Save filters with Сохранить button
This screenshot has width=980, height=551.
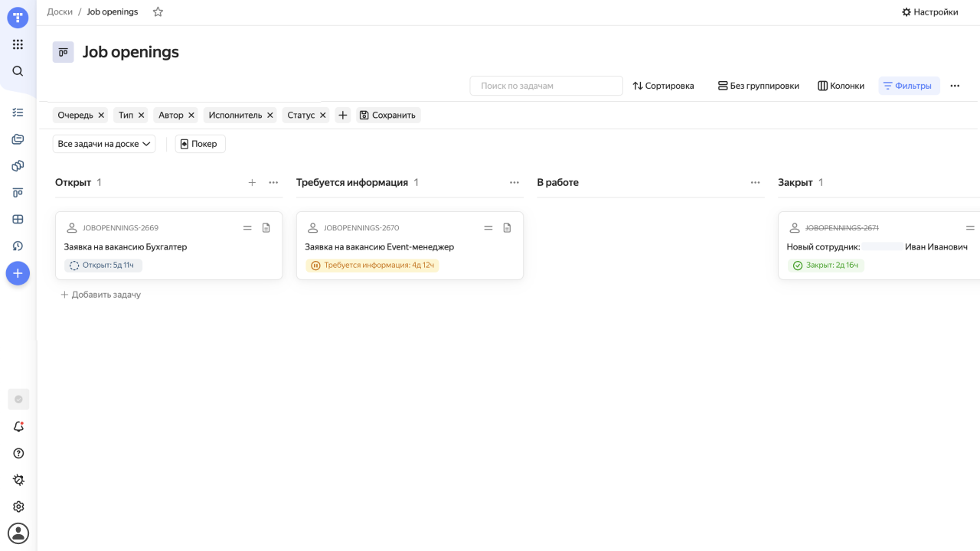[388, 115]
